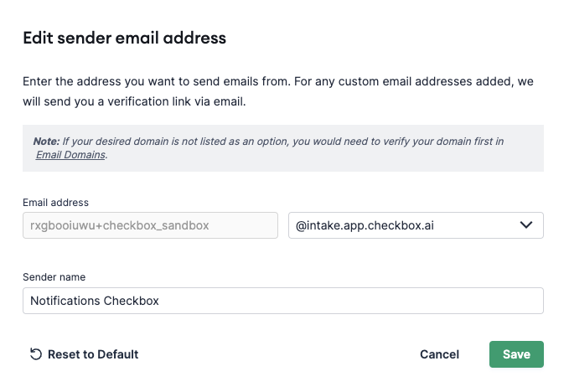The width and height of the screenshot is (569, 392).
Task: Click the verification link via email sentence
Action: click(x=177, y=101)
